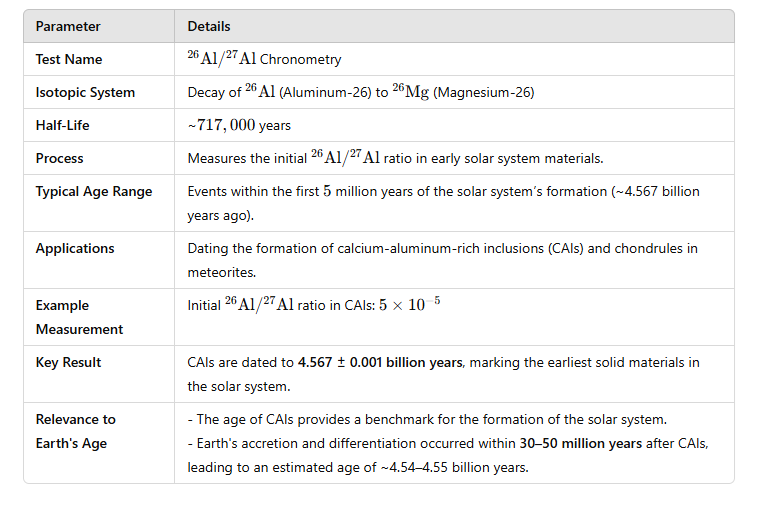Select the "Example Measurement" row label

click(79, 317)
